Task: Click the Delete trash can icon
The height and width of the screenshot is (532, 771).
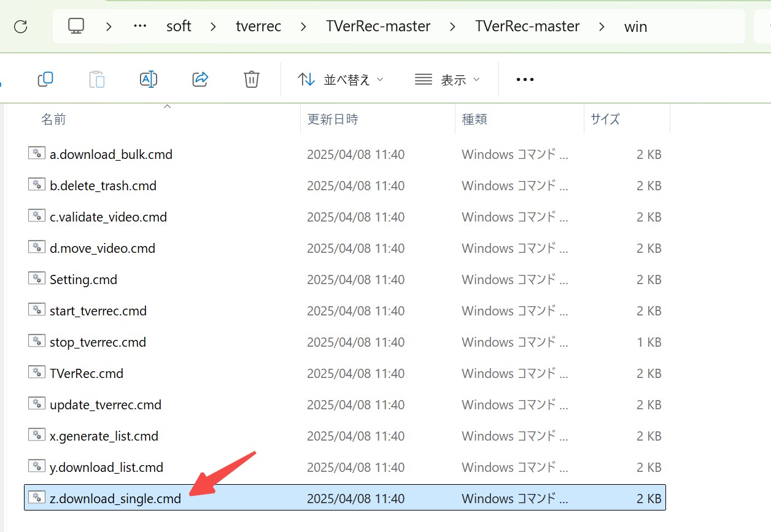Action: pos(252,79)
